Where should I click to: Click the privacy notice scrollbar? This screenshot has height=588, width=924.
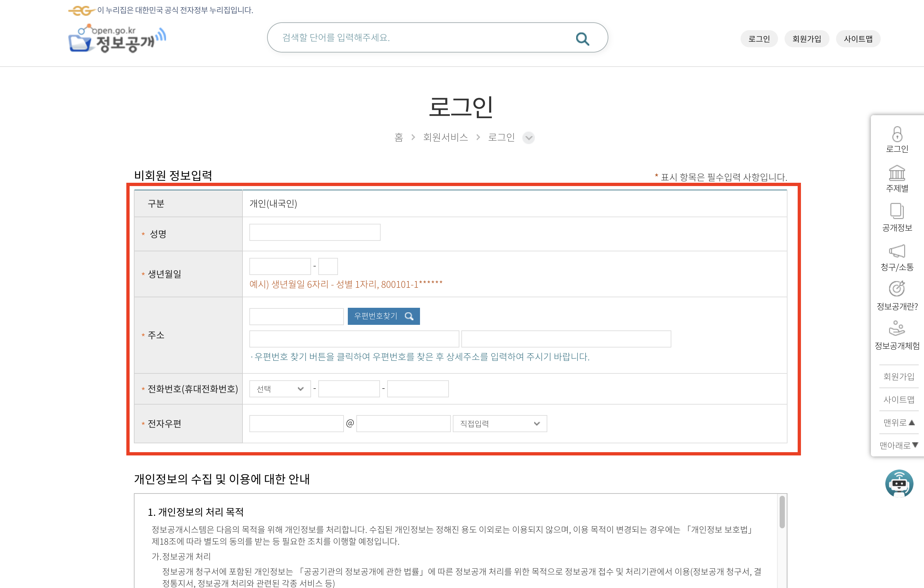(x=782, y=513)
